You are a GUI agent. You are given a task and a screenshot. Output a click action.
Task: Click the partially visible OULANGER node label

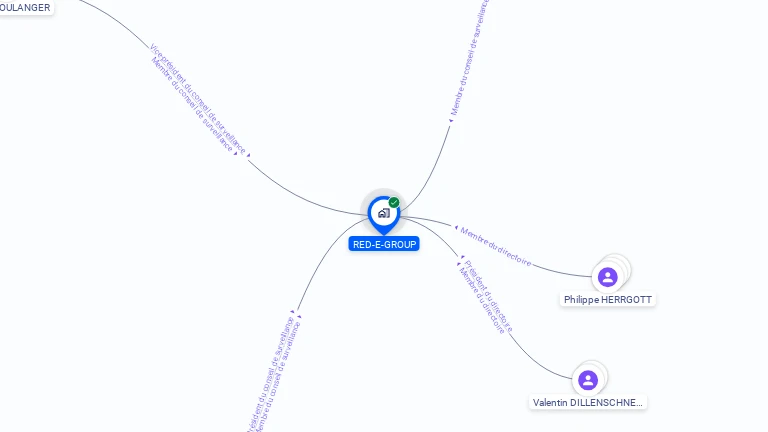[25, 7]
